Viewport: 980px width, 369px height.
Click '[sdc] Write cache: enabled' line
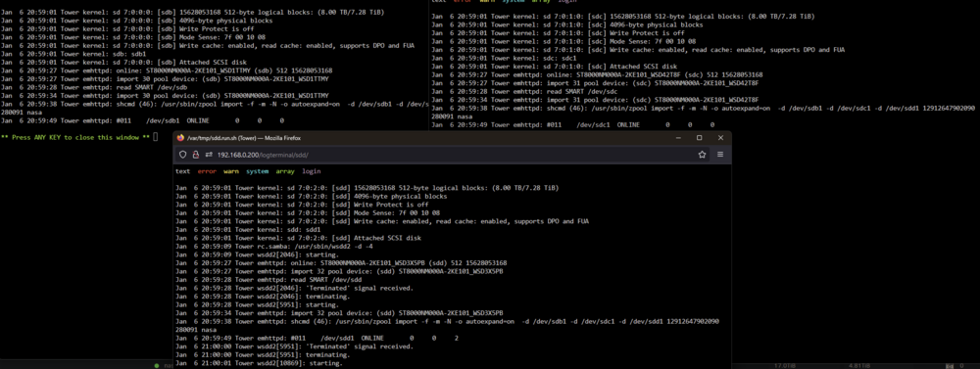[x=638, y=49]
